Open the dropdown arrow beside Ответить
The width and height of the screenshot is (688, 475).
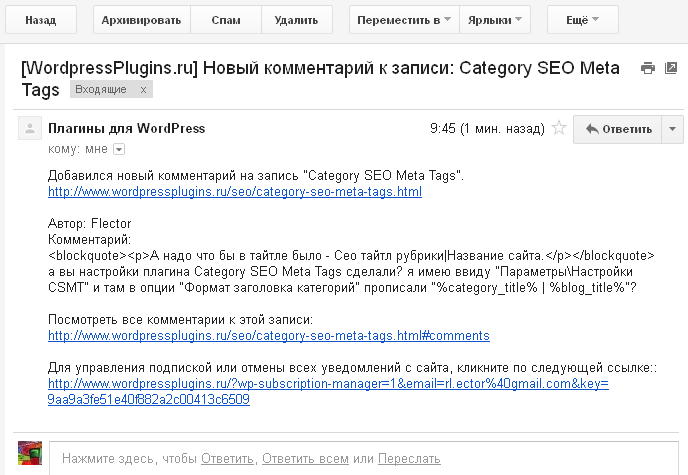[x=672, y=129]
